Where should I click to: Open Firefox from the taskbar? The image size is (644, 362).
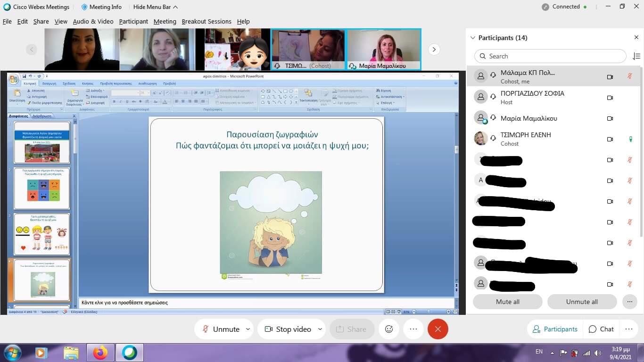tap(100, 353)
